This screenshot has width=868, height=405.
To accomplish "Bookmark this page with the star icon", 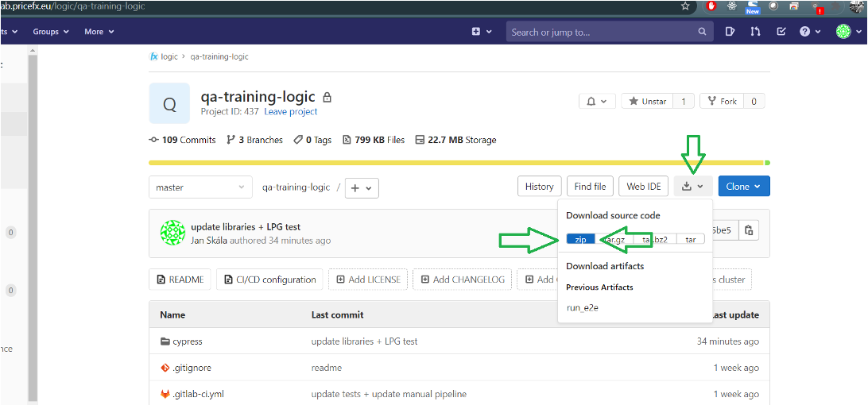I will tap(685, 6).
